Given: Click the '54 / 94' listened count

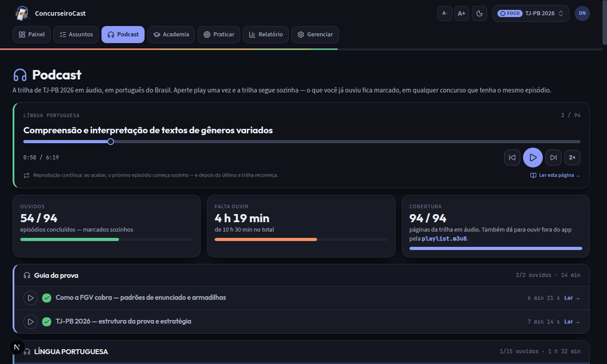Looking at the screenshot, I should pyautogui.click(x=39, y=219).
